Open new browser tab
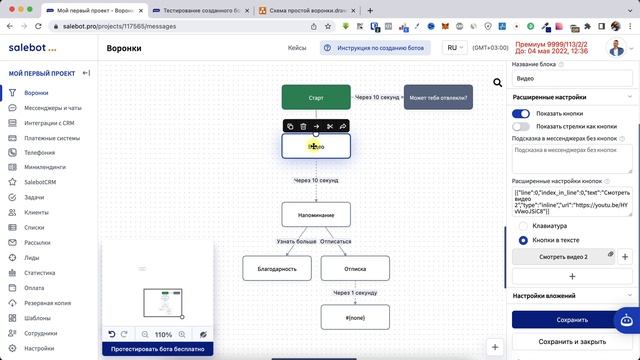Image resolution: width=640 pixels, height=360 pixels. (370, 11)
